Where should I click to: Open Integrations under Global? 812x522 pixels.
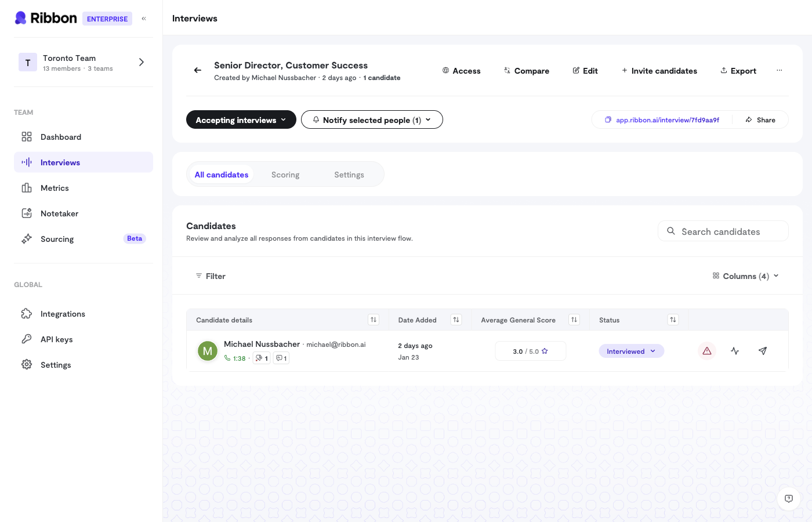point(84,314)
